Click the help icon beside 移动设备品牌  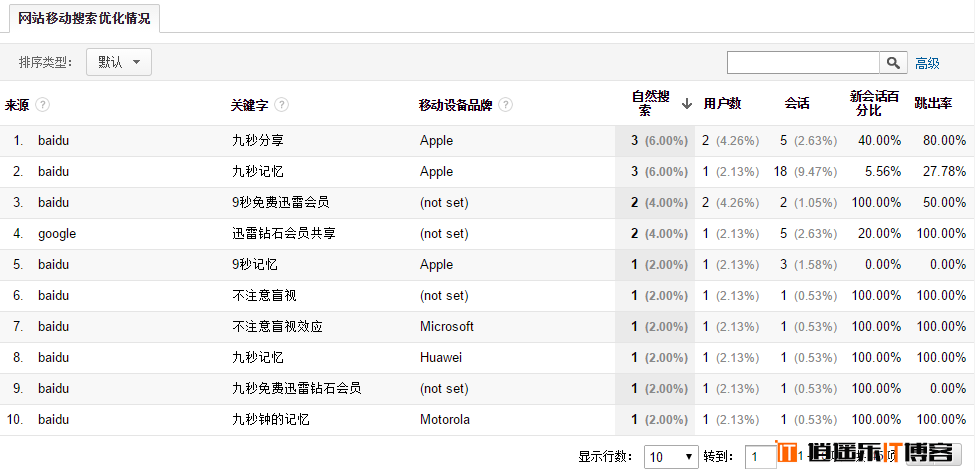[x=506, y=105]
